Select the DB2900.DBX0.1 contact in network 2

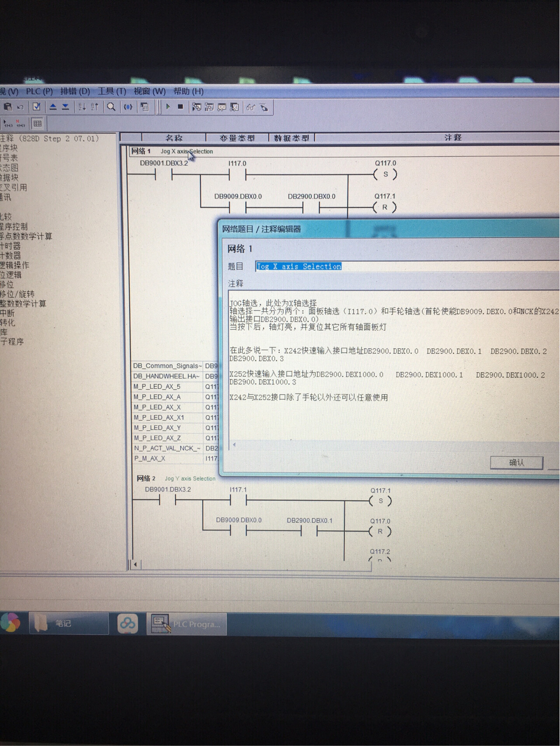tap(309, 531)
